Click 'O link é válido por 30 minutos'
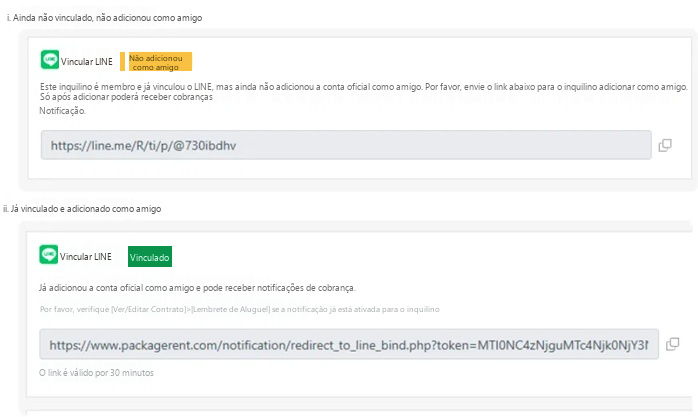The width and height of the screenshot is (698, 417). click(96, 373)
